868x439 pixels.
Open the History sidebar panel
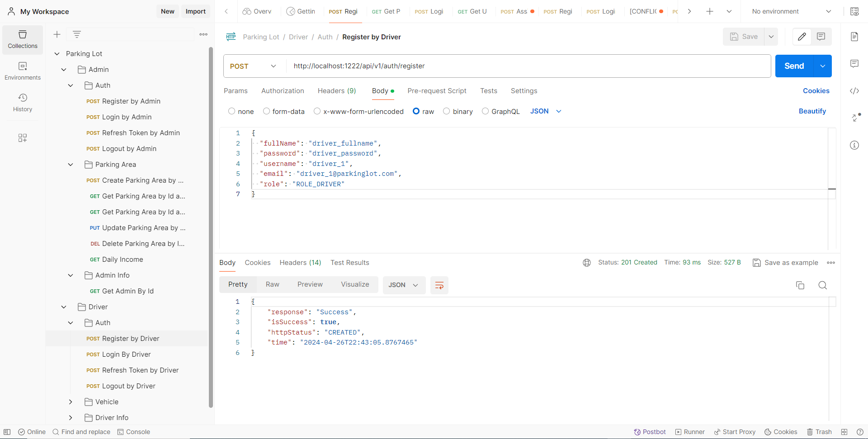23,103
